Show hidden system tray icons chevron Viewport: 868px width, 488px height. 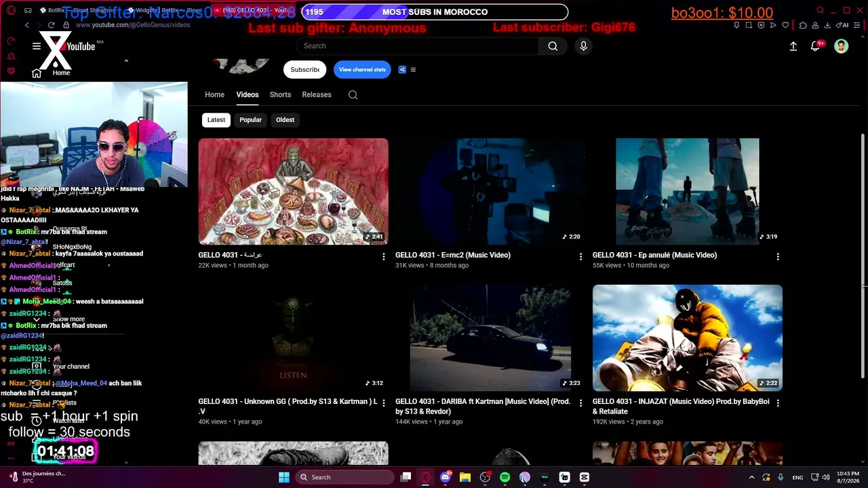tap(751, 477)
